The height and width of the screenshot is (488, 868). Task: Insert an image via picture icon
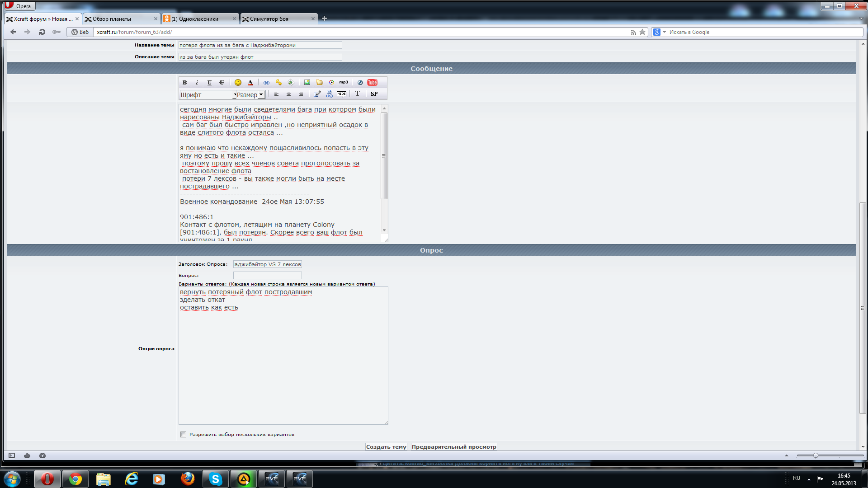click(307, 83)
